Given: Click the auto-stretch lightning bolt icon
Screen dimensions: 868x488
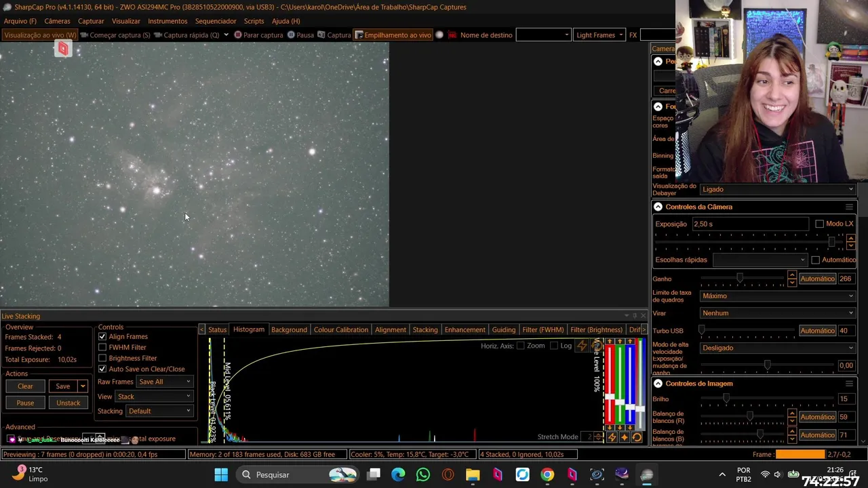Looking at the screenshot, I should coord(612,437).
